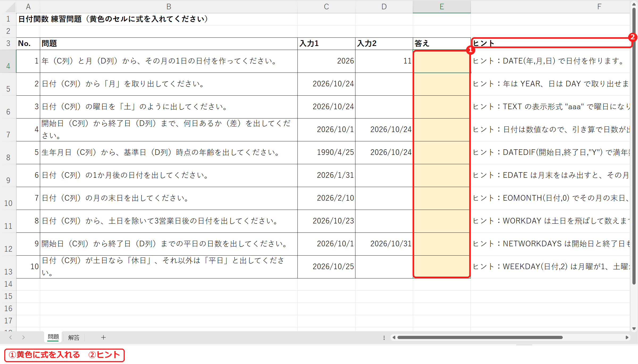Click the 2026/2/10 date cell
The width and height of the screenshot is (638, 364).
pos(326,198)
